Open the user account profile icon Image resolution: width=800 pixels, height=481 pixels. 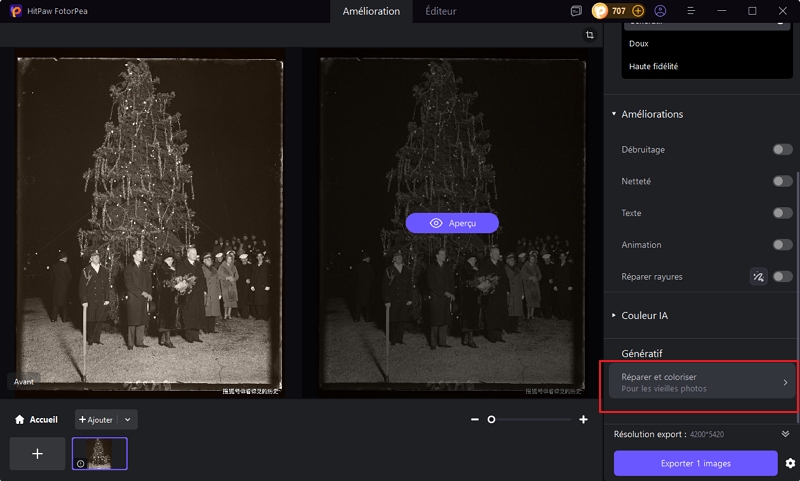click(x=660, y=11)
